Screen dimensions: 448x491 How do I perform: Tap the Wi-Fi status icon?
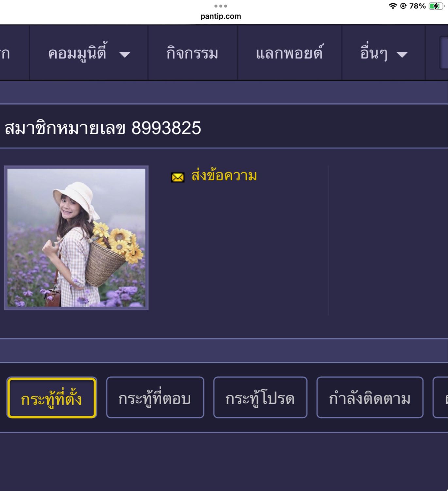tap(393, 6)
